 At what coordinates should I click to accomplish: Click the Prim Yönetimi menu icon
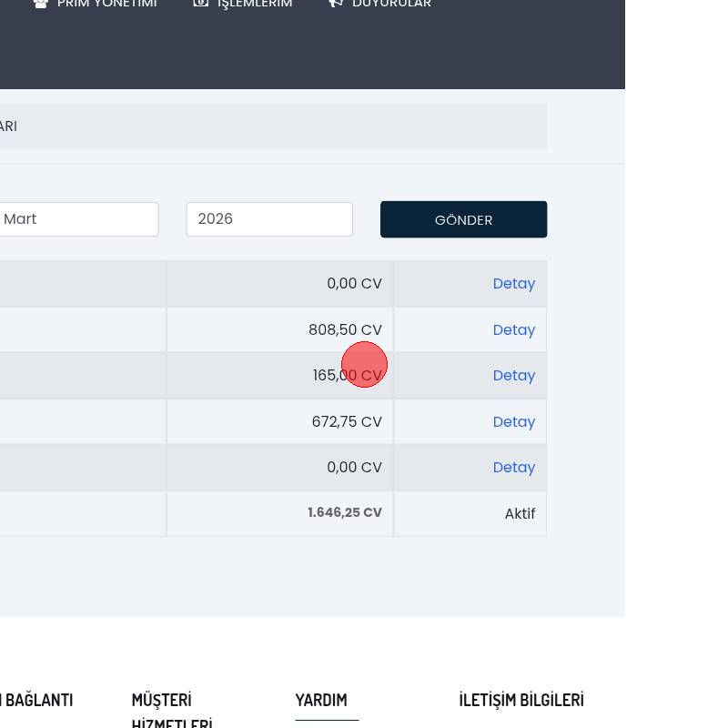40,4
